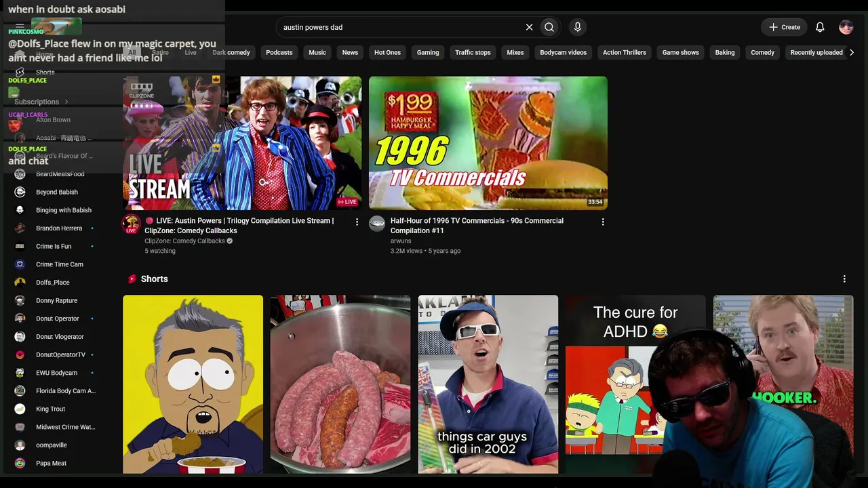Select the Game shows chip
Screen dimensions: 868x488
point(680,52)
